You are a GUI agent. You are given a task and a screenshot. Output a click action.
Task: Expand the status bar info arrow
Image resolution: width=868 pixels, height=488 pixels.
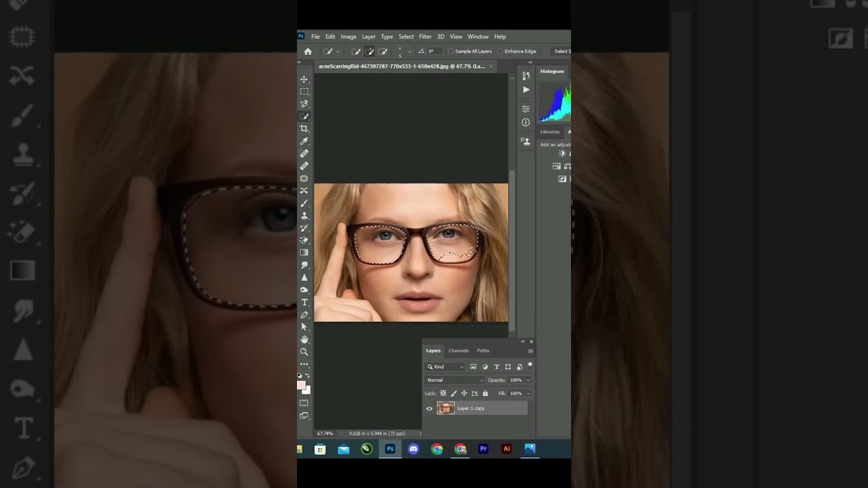[x=420, y=434]
